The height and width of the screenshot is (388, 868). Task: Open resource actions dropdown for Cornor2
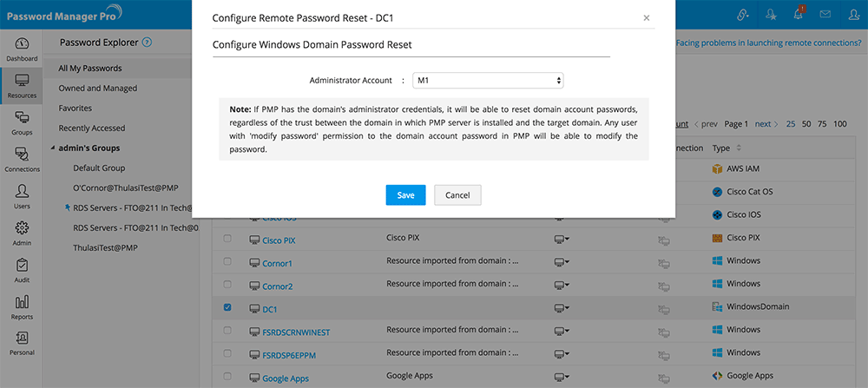coord(562,285)
